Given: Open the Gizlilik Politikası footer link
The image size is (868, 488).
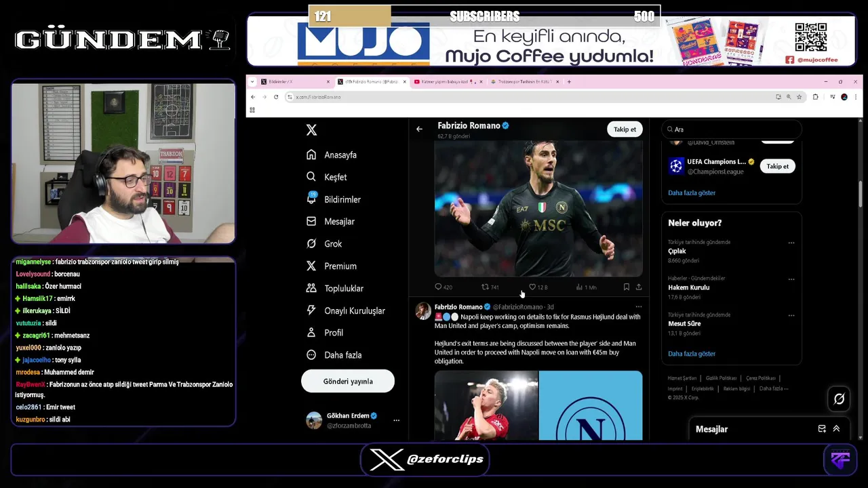Looking at the screenshot, I should 721,378.
